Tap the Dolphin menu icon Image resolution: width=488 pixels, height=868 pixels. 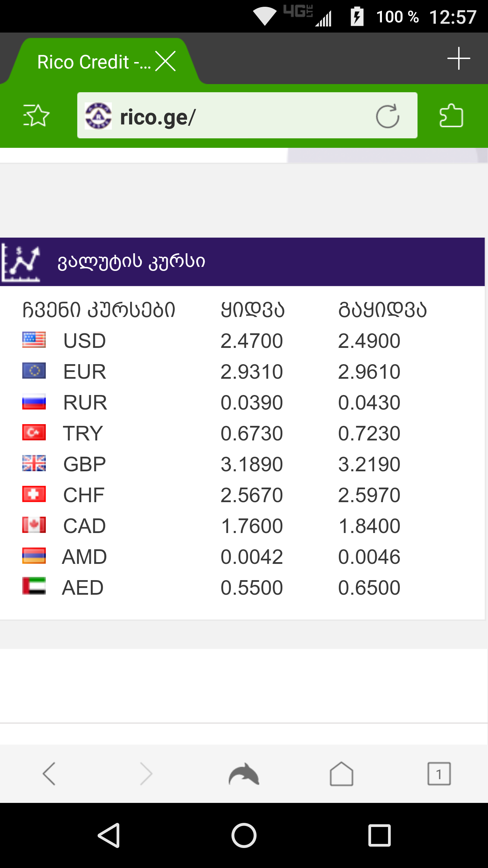coord(244,774)
